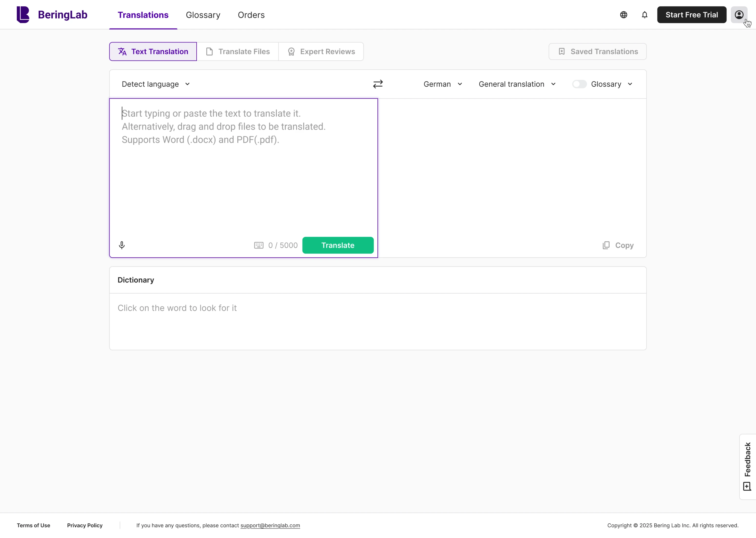756x538 pixels.
Task: Click the Copy icon in translation output
Action: click(x=606, y=245)
